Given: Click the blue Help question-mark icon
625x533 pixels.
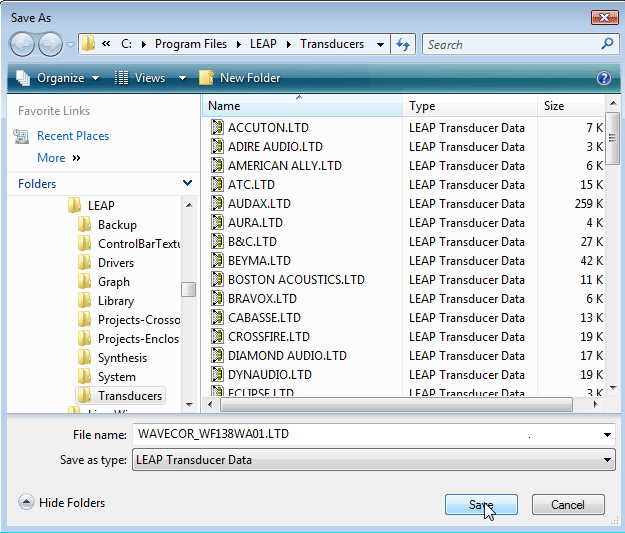Looking at the screenshot, I should click(603, 78).
